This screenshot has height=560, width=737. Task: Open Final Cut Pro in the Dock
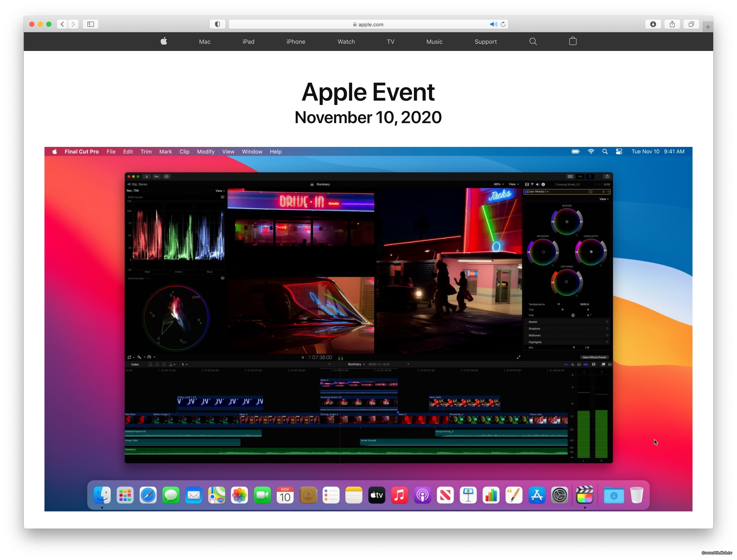pos(585,495)
